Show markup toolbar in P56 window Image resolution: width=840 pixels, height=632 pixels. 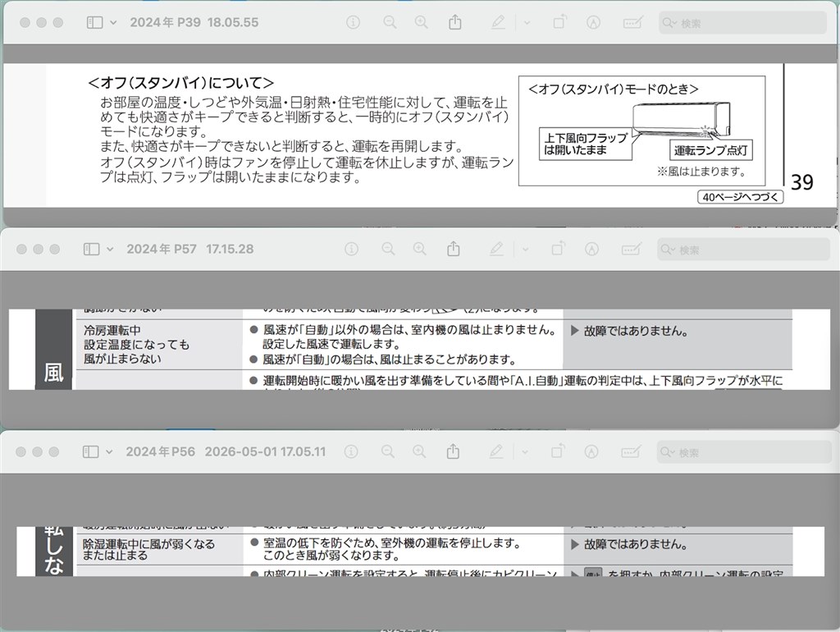coord(591,452)
